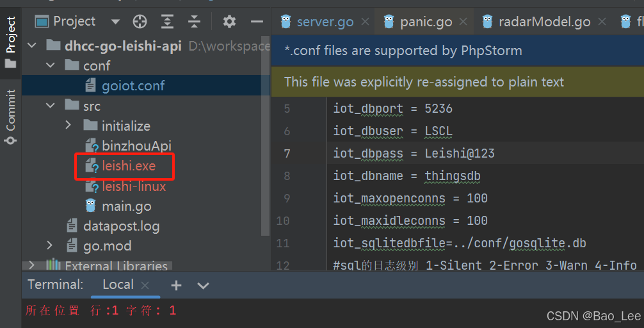Open Project panel settings gear
Viewport: 644px width, 328px height.
[x=229, y=21]
